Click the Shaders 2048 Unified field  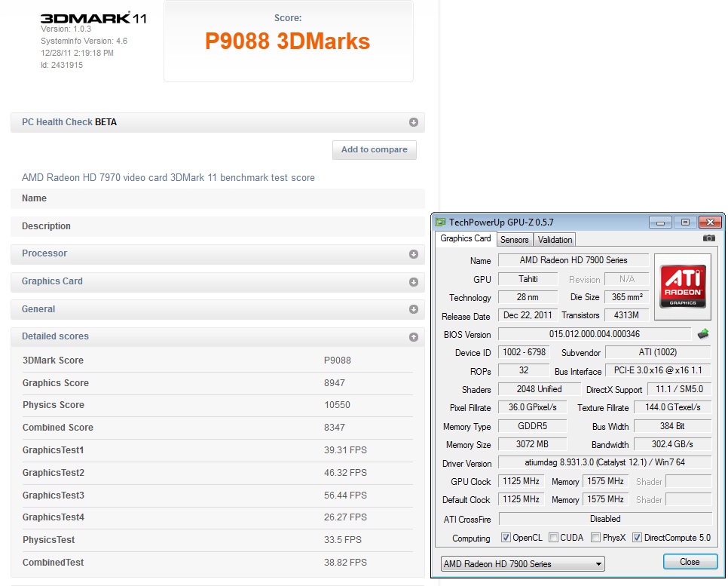pyautogui.click(x=539, y=389)
